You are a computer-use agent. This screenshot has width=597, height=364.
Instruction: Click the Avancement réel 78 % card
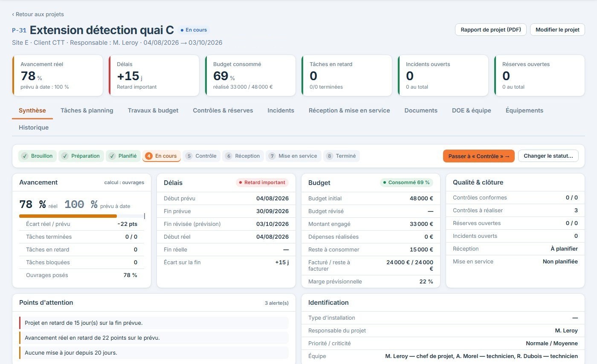coord(58,75)
